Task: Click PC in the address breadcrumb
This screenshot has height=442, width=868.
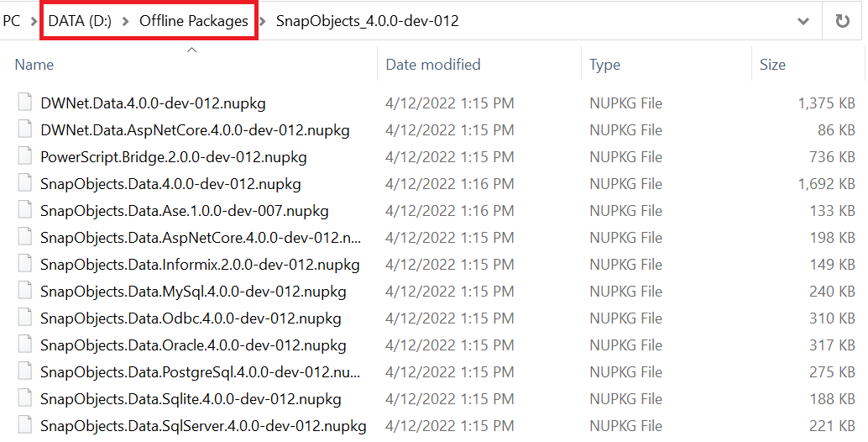Action: [x=11, y=21]
